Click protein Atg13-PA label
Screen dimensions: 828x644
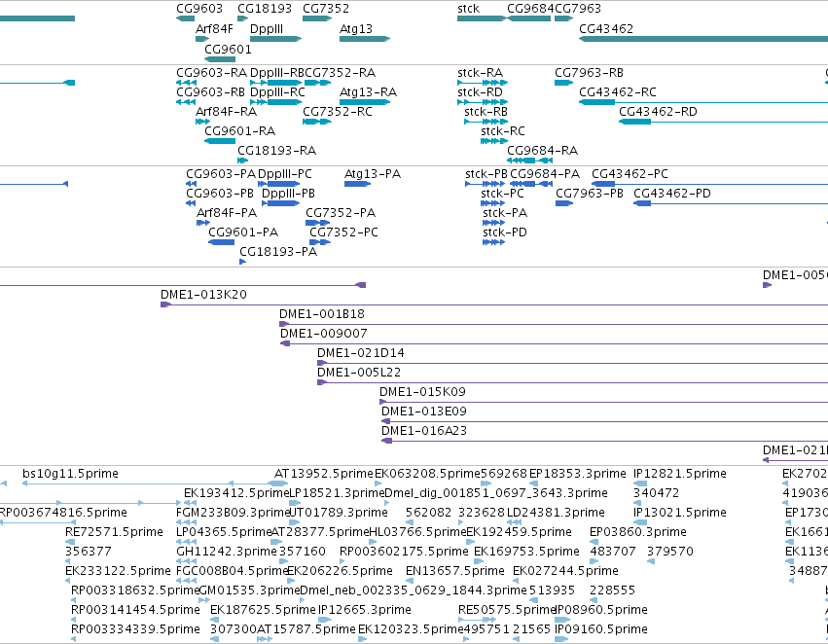[373, 174]
